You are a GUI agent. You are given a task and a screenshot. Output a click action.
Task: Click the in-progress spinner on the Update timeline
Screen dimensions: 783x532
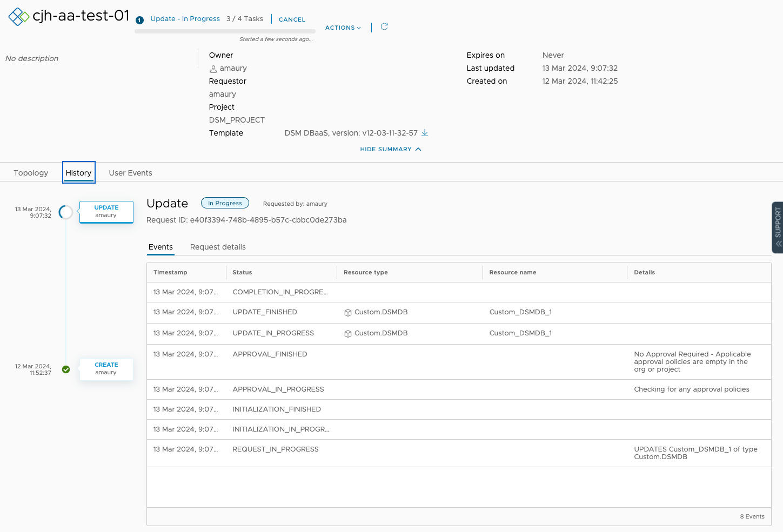click(x=66, y=212)
